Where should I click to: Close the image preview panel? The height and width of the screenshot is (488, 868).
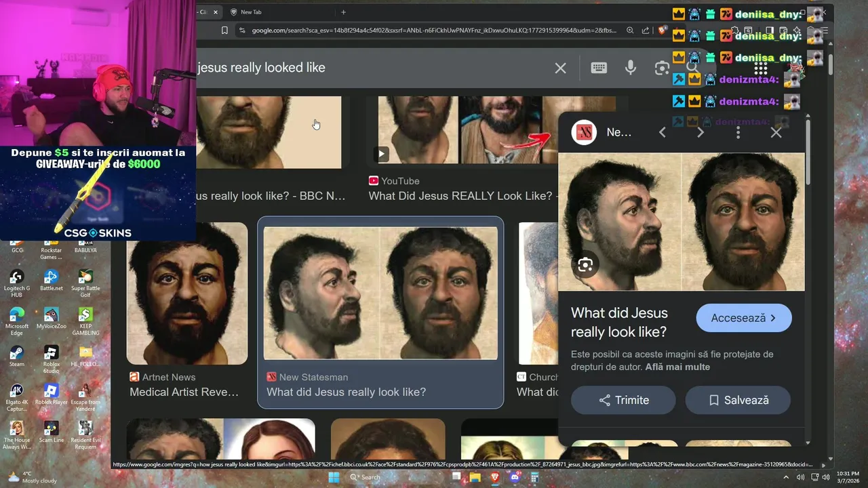pyautogui.click(x=776, y=133)
